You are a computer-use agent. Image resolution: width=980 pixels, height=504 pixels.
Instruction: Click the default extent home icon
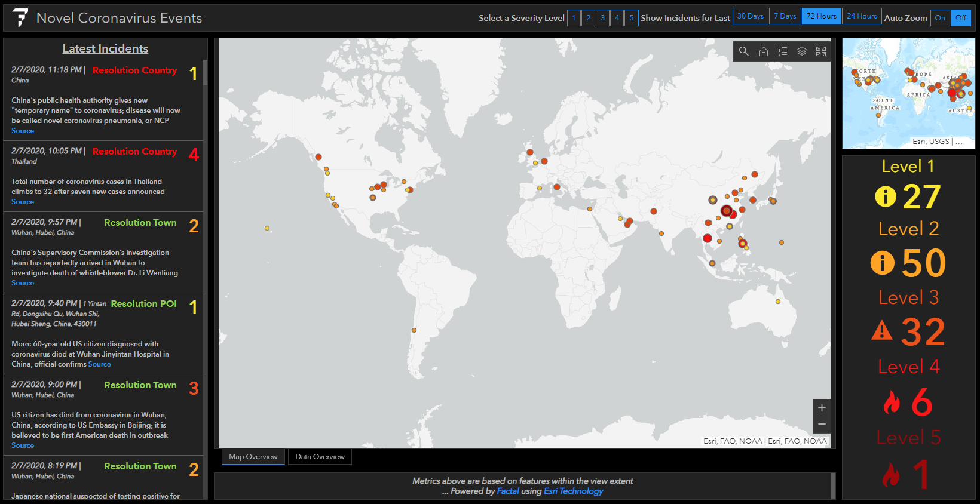(764, 51)
